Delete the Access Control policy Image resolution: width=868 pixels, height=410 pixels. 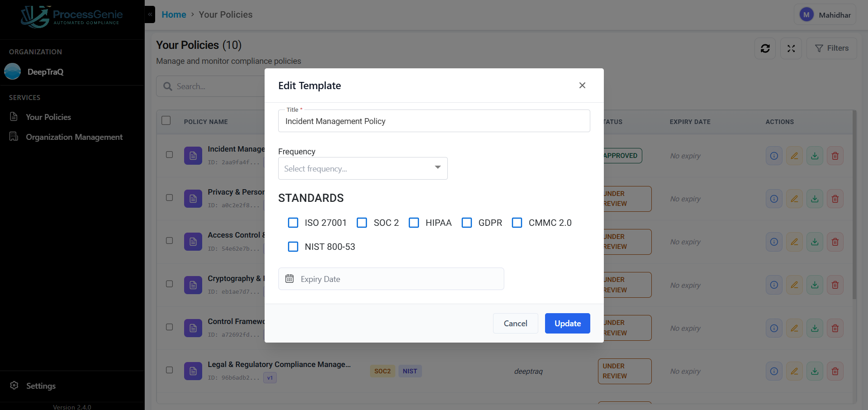835,242
